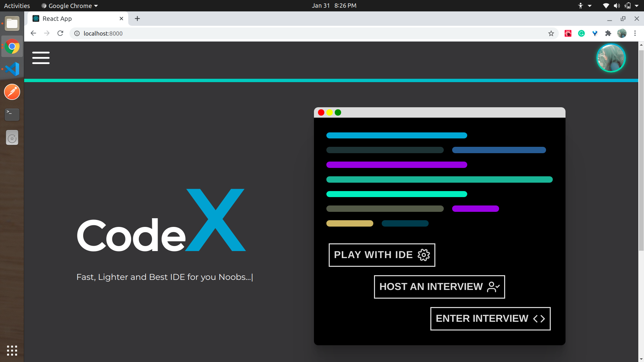Click the Enter Interview button
This screenshot has width=644, height=362.
click(490, 319)
